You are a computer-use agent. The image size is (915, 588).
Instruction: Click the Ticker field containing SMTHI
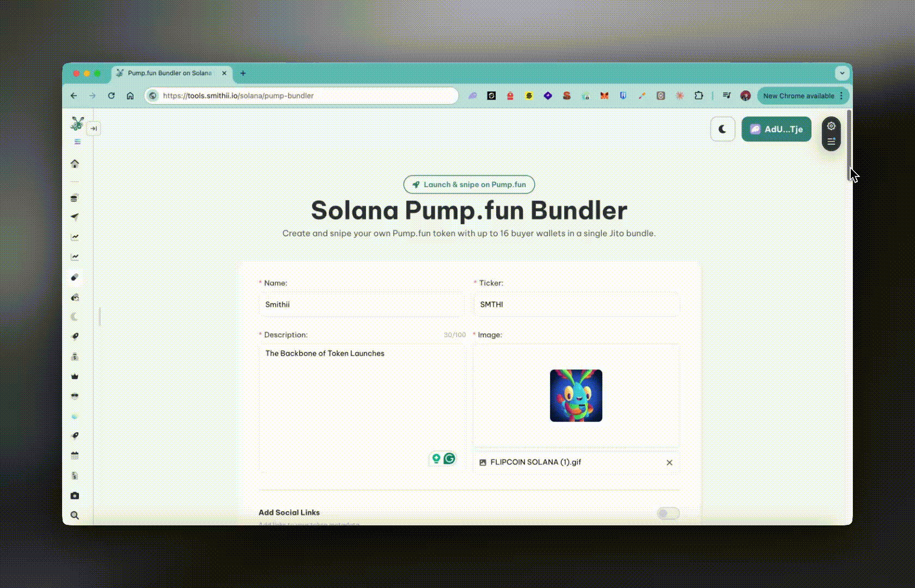[576, 304]
